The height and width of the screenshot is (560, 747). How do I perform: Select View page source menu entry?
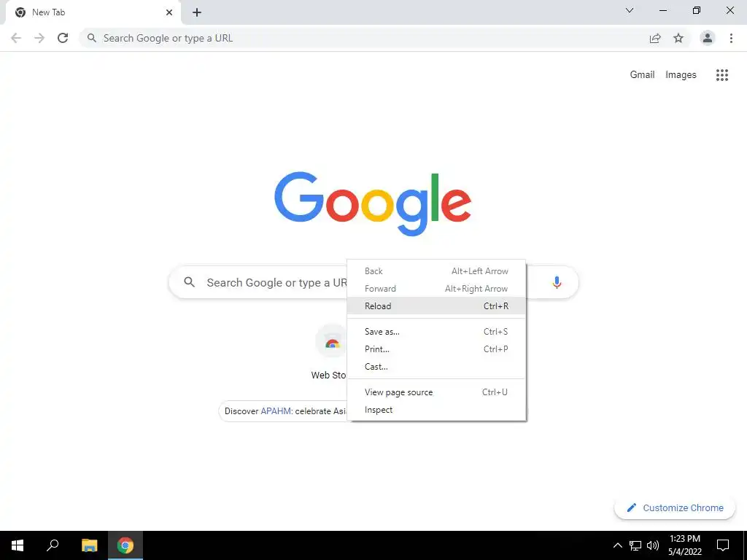(x=436, y=392)
